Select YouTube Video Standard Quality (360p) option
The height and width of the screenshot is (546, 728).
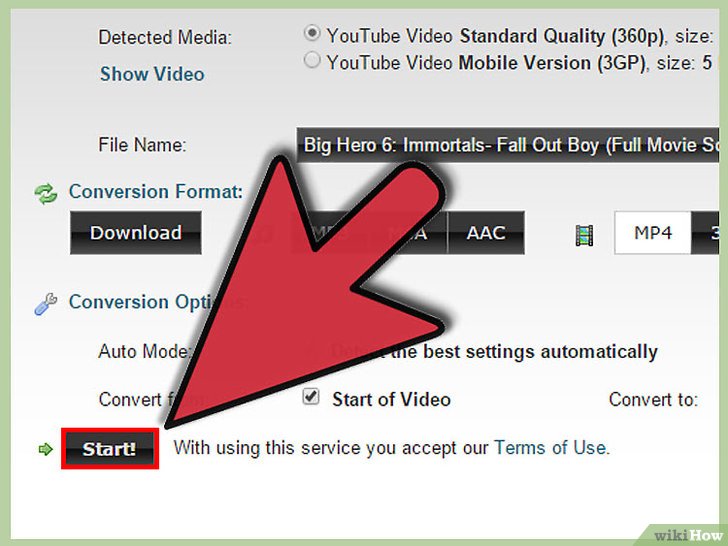312,33
